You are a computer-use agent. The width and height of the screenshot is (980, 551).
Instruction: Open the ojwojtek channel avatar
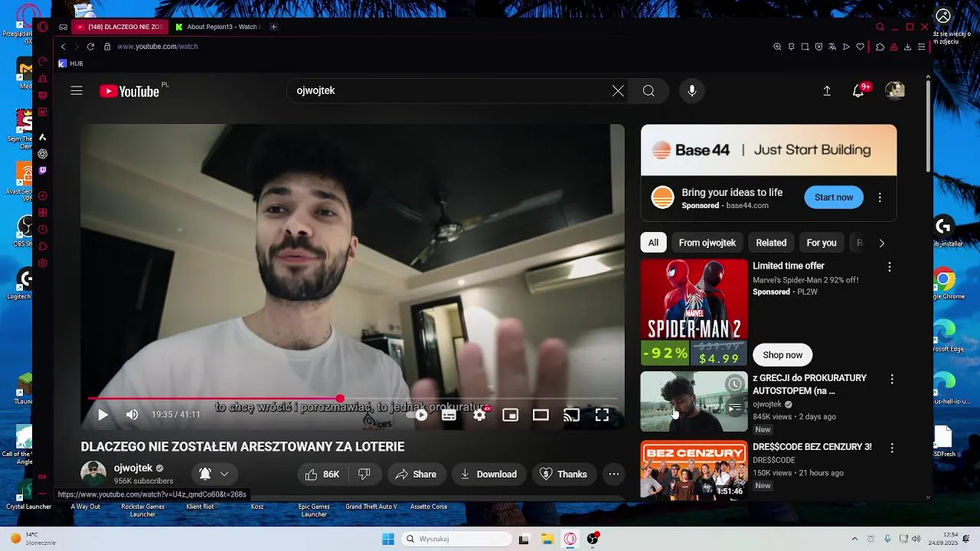pyautogui.click(x=93, y=474)
